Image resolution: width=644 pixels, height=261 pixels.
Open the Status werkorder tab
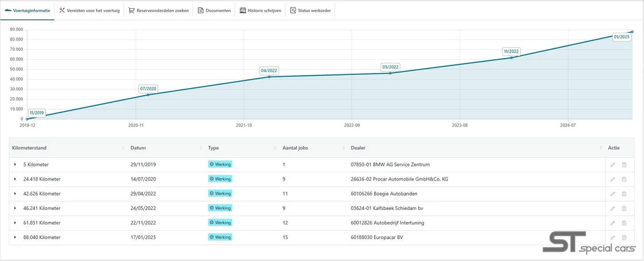click(311, 11)
